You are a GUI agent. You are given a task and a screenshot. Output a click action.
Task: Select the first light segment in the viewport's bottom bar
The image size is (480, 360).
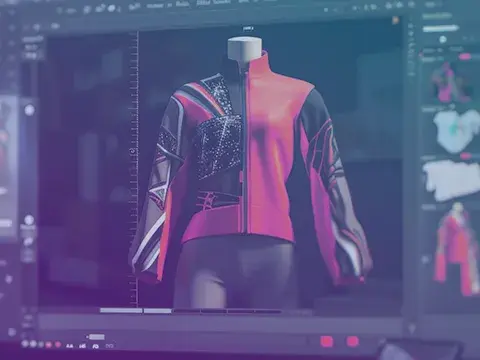pyautogui.click(x=121, y=311)
